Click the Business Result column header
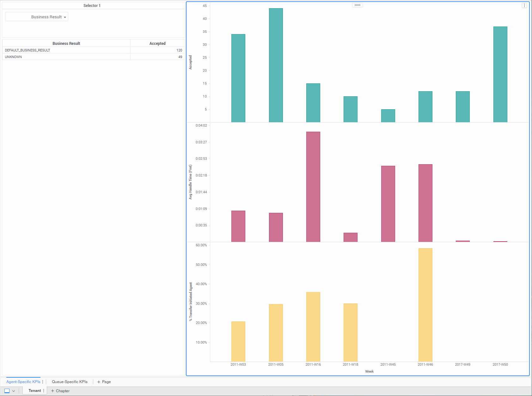Viewport: 532px width, 396px height. (x=66, y=44)
